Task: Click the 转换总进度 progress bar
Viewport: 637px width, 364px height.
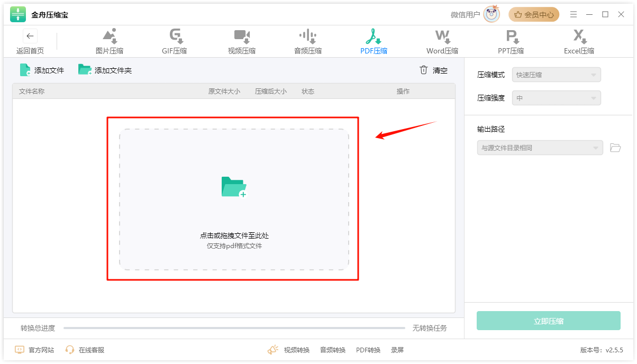Action: click(234, 328)
